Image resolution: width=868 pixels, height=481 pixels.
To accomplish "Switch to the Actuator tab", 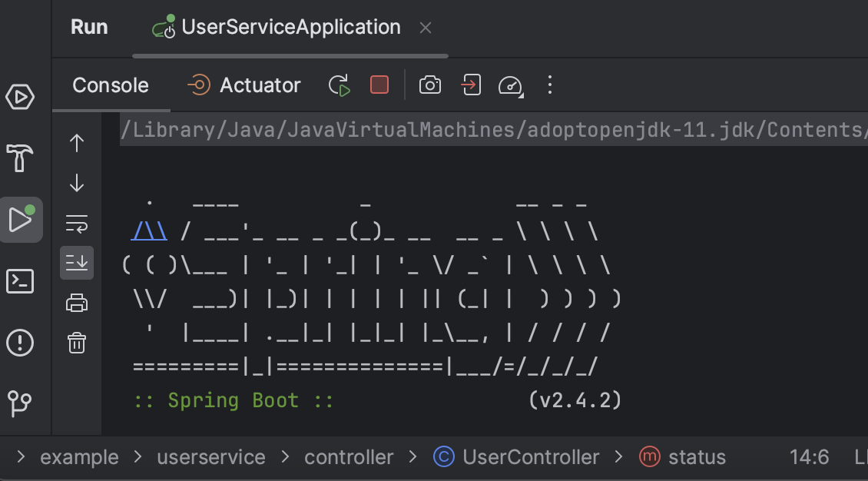I will pos(244,85).
